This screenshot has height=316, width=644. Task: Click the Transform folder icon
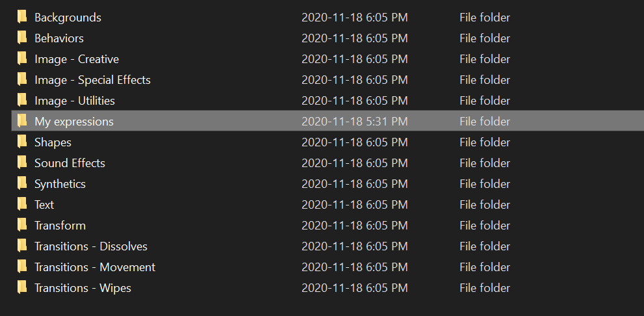pyautogui.click(x=22, y=225)
